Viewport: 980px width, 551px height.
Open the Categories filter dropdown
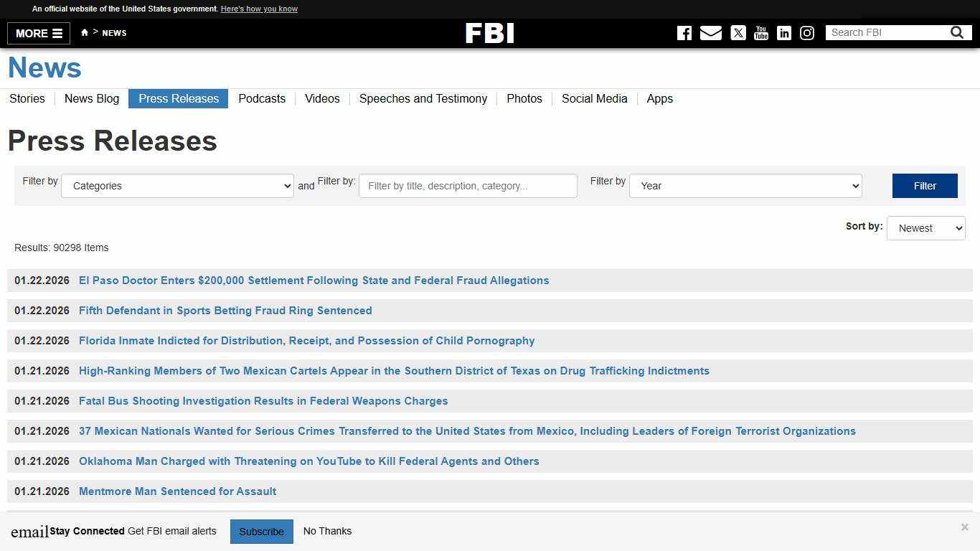pos(176,186)
